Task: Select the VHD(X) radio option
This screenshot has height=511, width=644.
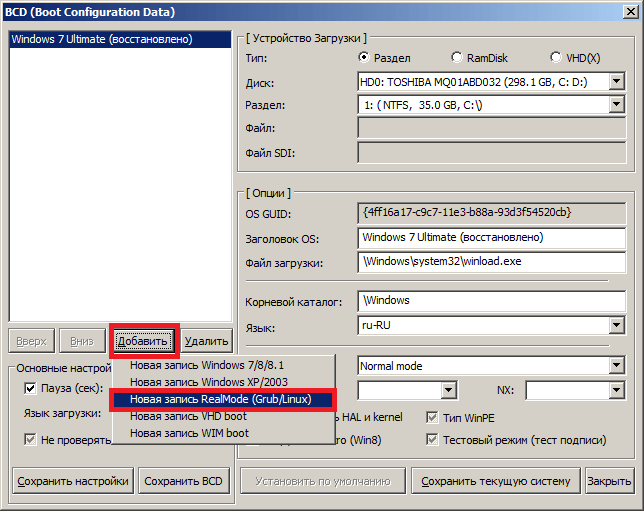Action: click(x=556, y=58)
